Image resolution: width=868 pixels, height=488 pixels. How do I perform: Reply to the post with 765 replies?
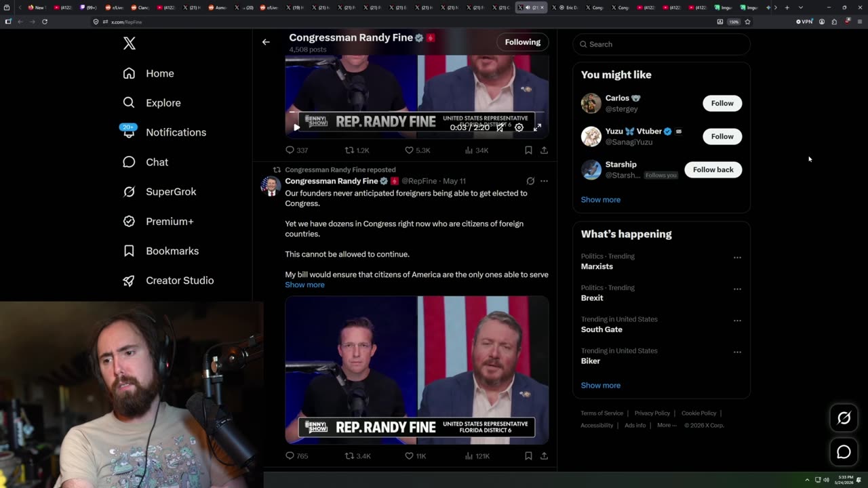[x=296, y=456]
